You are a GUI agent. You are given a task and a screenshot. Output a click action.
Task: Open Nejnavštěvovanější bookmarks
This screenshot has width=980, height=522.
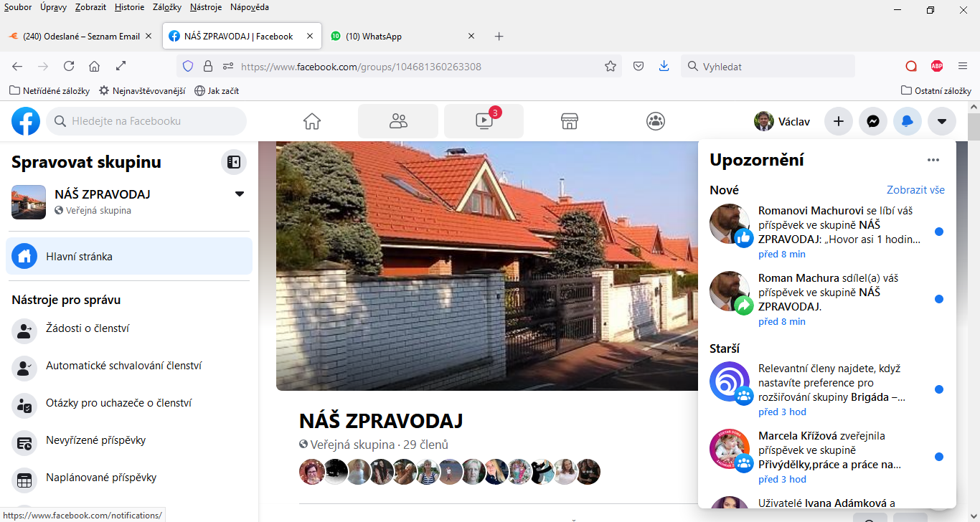coord(142,91)
